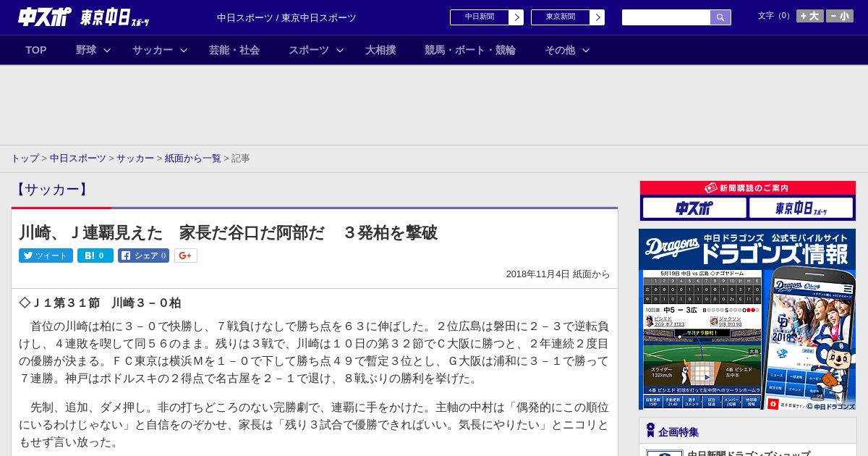868x456 pixels.
Task: Click the header text 中日スポーツ / 東京中日スポーツ
Action: 286,17
